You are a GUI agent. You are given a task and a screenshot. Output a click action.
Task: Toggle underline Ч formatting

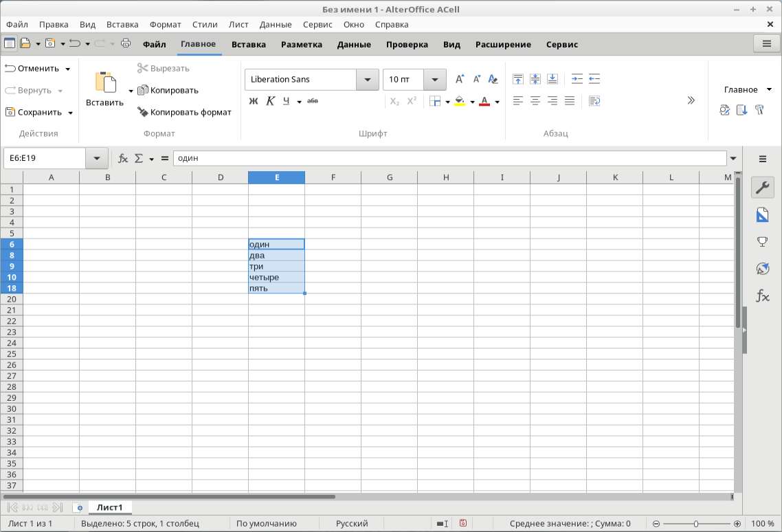[x=287, y=101]
